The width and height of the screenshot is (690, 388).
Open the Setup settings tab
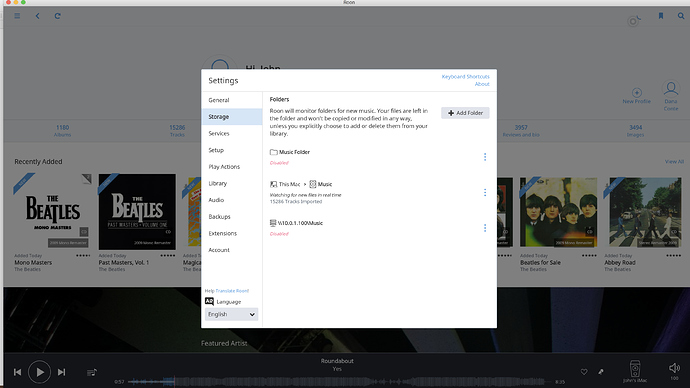pos(231,150)
